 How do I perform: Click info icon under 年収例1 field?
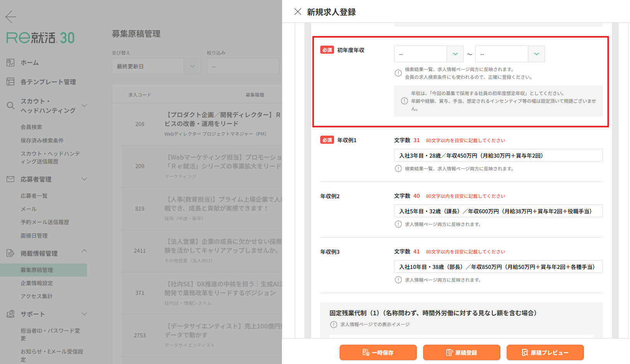tap(398, 168)
